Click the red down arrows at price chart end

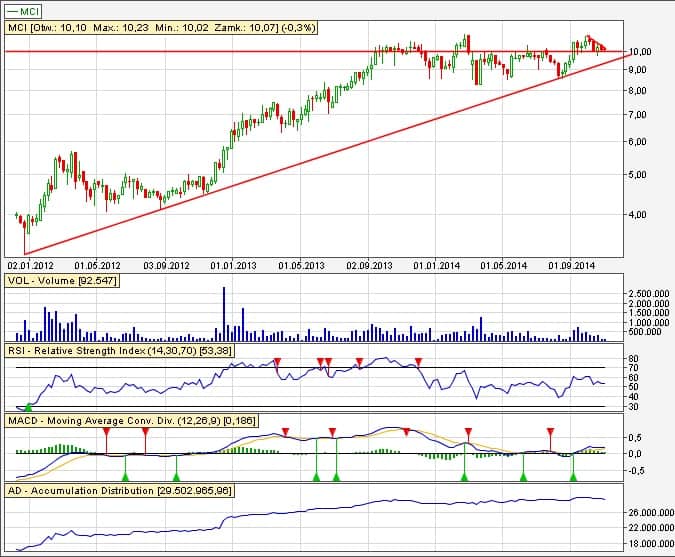point(596,44)
